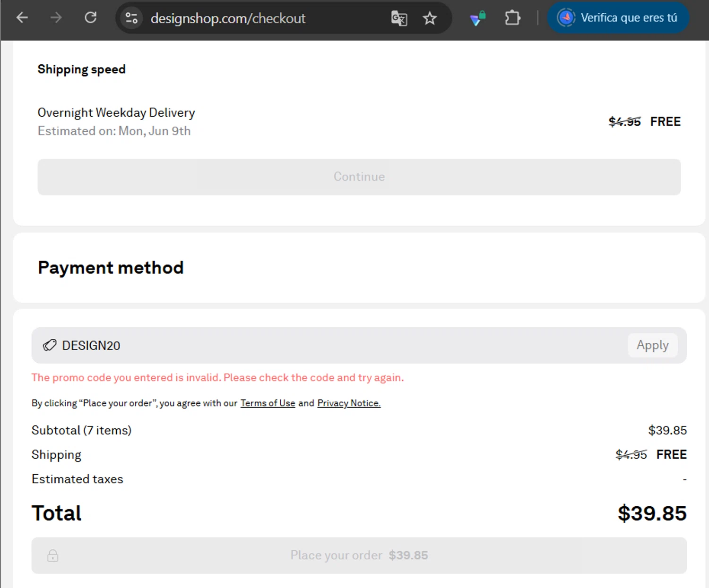709x588 pixels.
Task: Open the site information icon in address bar
Action: click(x=131, y=18)
